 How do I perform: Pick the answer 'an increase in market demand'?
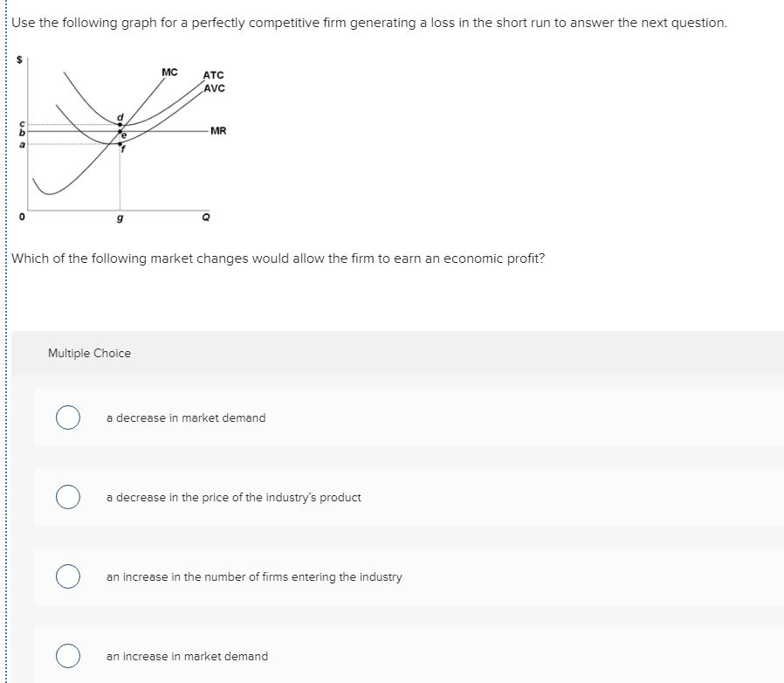click(67, 656)
